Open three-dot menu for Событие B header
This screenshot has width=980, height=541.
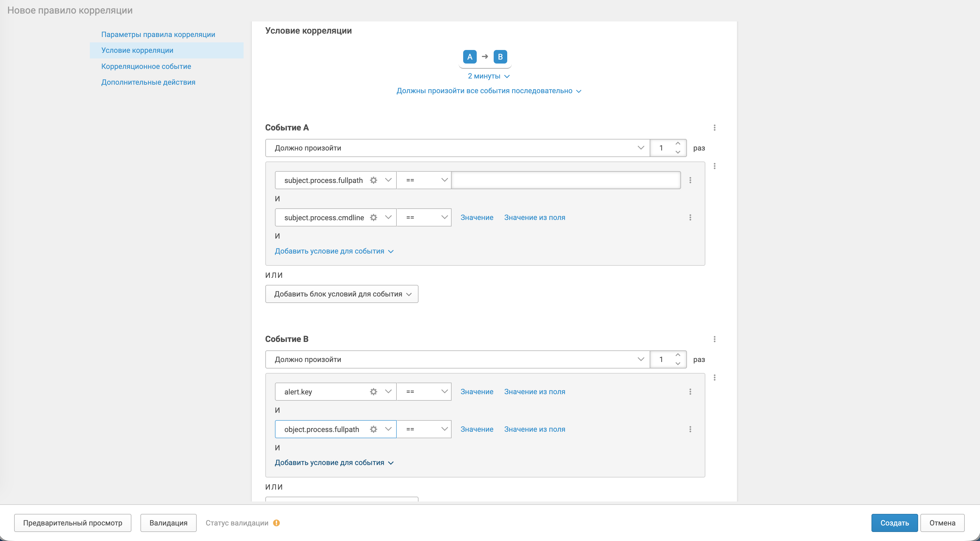click(x=714, y=339)
